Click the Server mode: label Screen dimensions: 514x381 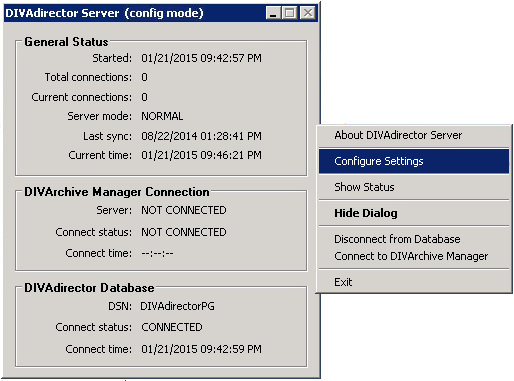[x=100, y=116]
